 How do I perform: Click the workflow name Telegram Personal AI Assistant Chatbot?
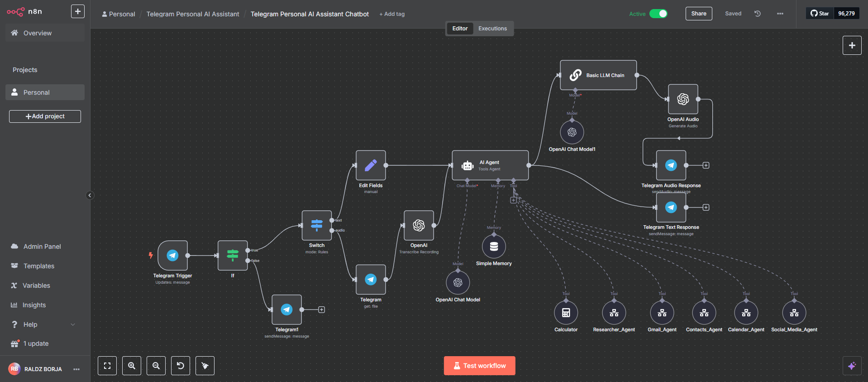point(310,14)
